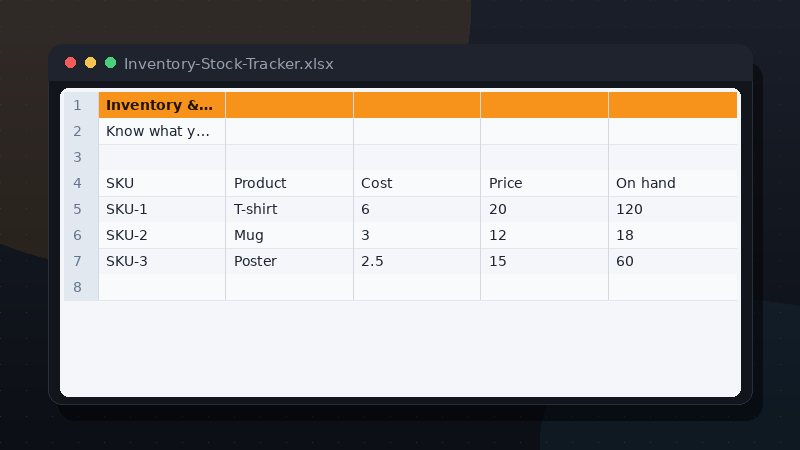Select the Poster product cell

tap(289, 261)
